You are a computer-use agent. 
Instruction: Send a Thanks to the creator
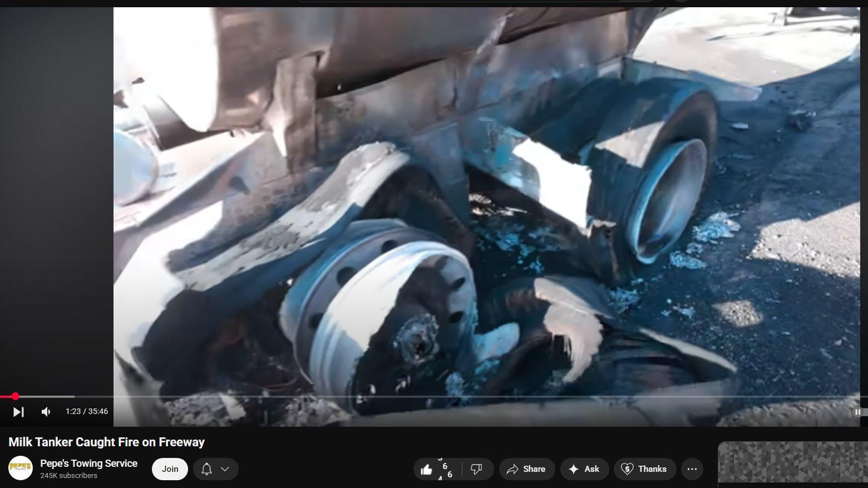[x=644, y=469]
